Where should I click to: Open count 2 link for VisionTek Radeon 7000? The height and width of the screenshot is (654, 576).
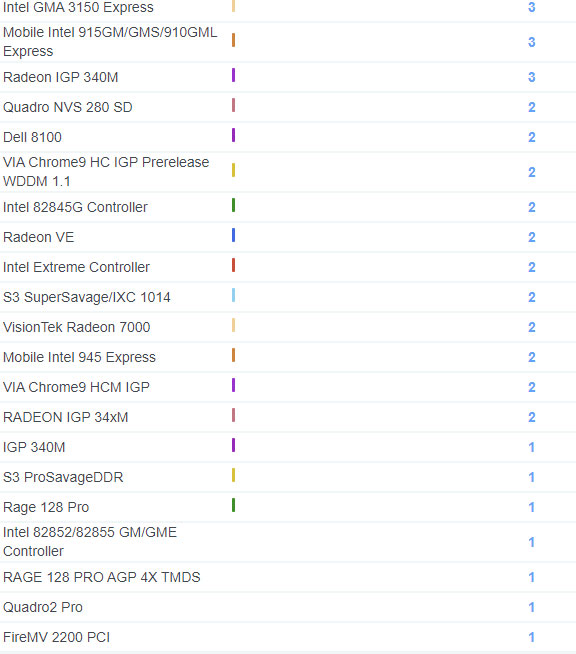(x=531, y=327)
